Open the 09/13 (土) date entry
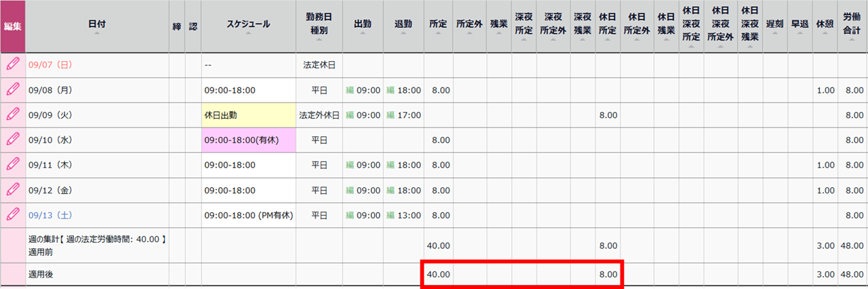The image size is (868, 289). coord(50,215)
